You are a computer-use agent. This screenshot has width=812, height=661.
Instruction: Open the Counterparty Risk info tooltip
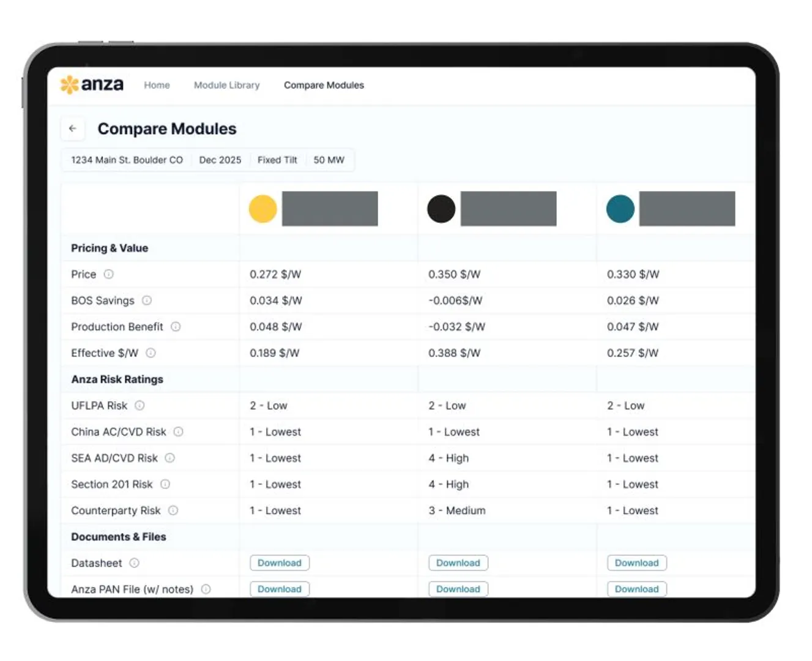pyautogui.click(x=173, y=510)
